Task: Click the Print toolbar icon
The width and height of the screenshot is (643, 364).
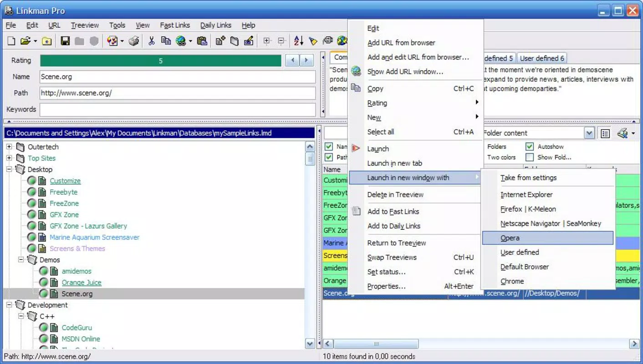Action: [x=133, y=41]
